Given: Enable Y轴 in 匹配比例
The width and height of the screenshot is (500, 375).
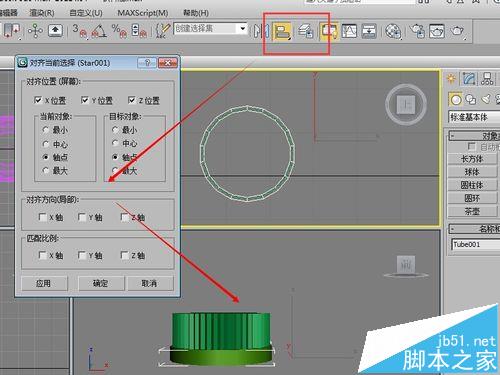Looking at the screenshot, I should pyautogui.click(x=82, y=255).
